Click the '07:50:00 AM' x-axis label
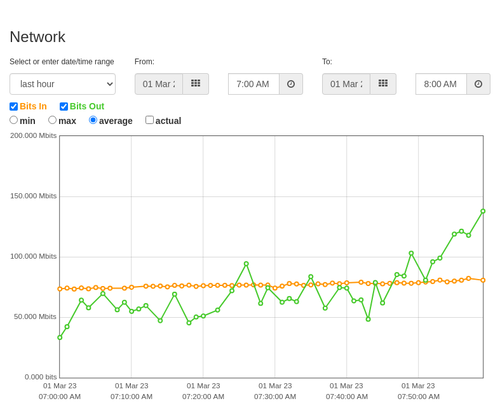This screenshot has width=500, height=403. pos(418,397)
